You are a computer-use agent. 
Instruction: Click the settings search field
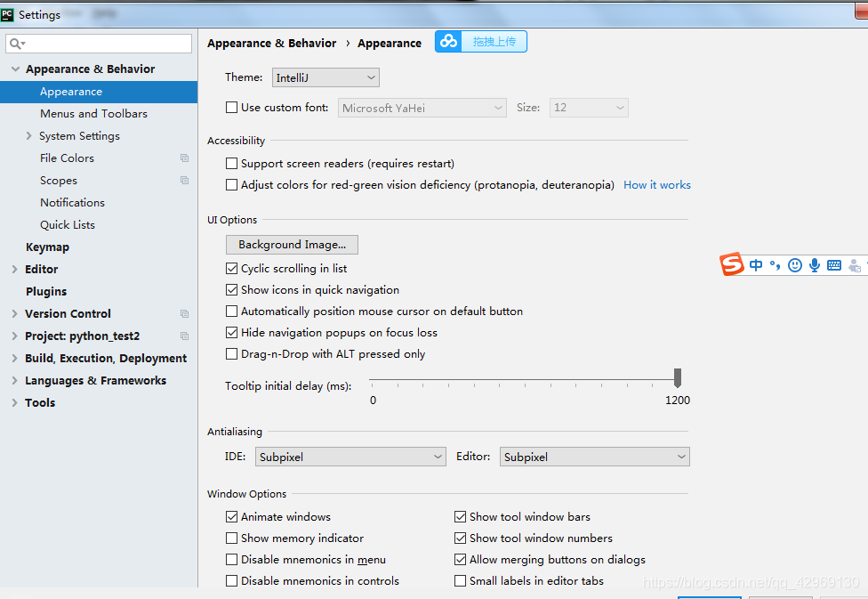(x=99, y=44)
